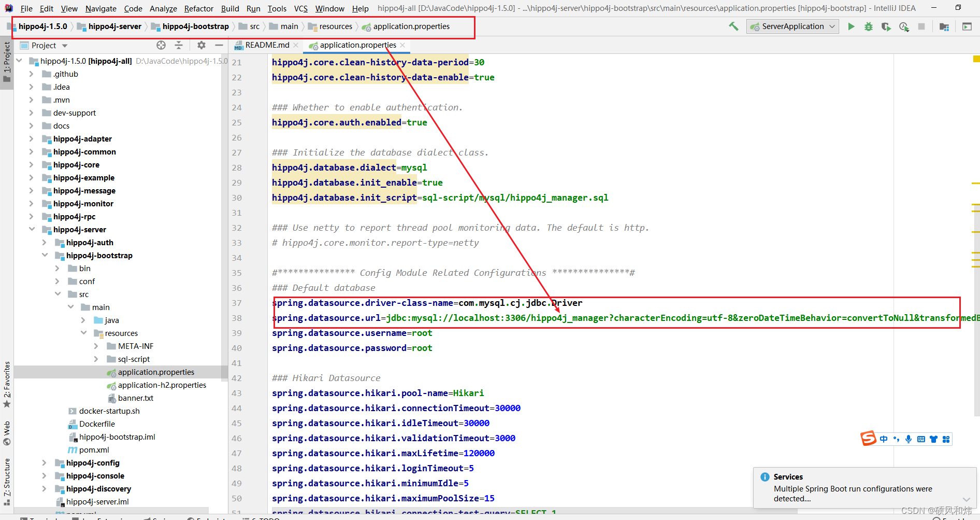The width and height of the screenshot is (980, 520).
Task: Select the Dockerfile in project tree
Action: coord(97,424)
